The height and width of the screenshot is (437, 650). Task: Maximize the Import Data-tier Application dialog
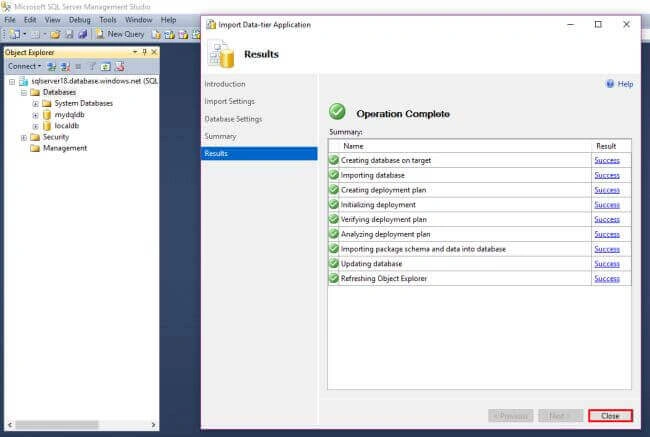pyautogui.click(x=598, y=24)
